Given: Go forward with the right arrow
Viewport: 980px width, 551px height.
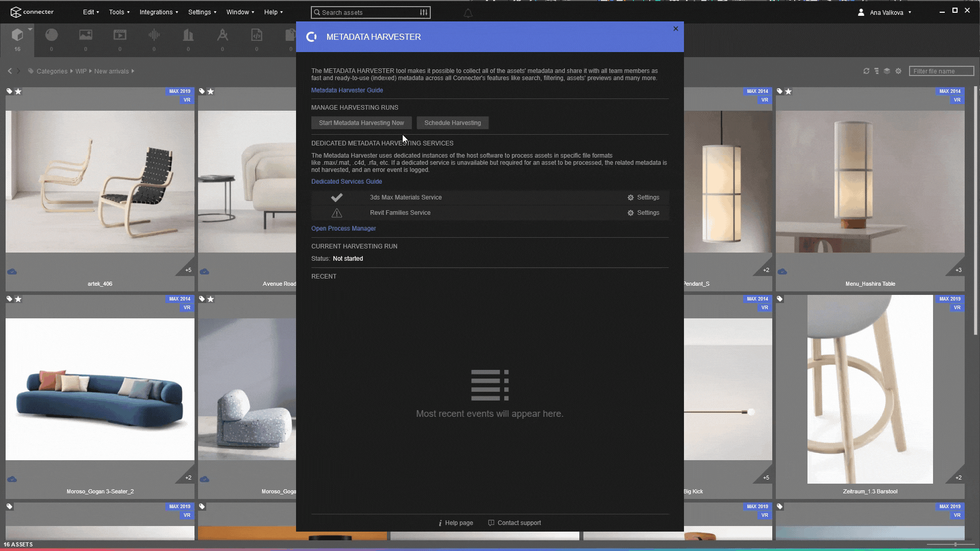Looking at the screenshot, I should click(19, 71).
